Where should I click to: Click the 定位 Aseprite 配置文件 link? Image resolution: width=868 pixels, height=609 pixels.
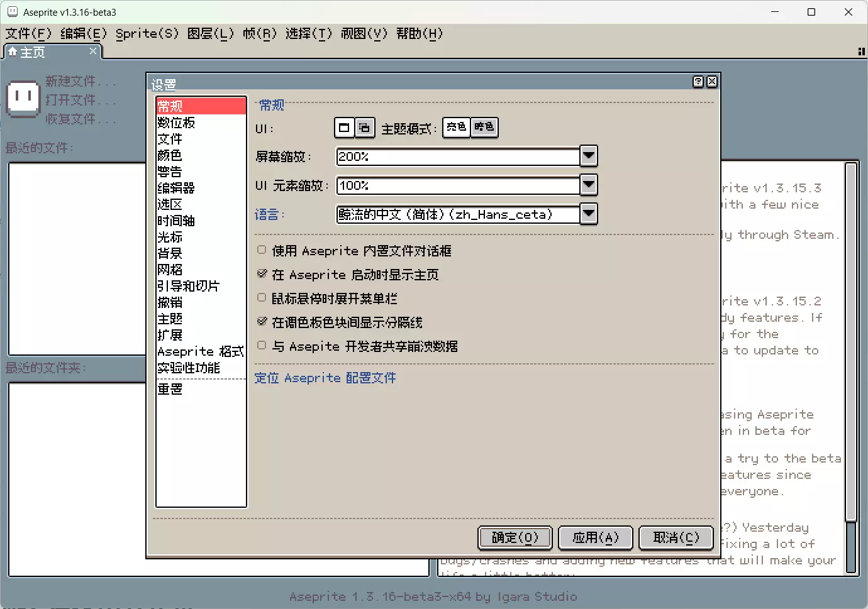click(325, 378)
